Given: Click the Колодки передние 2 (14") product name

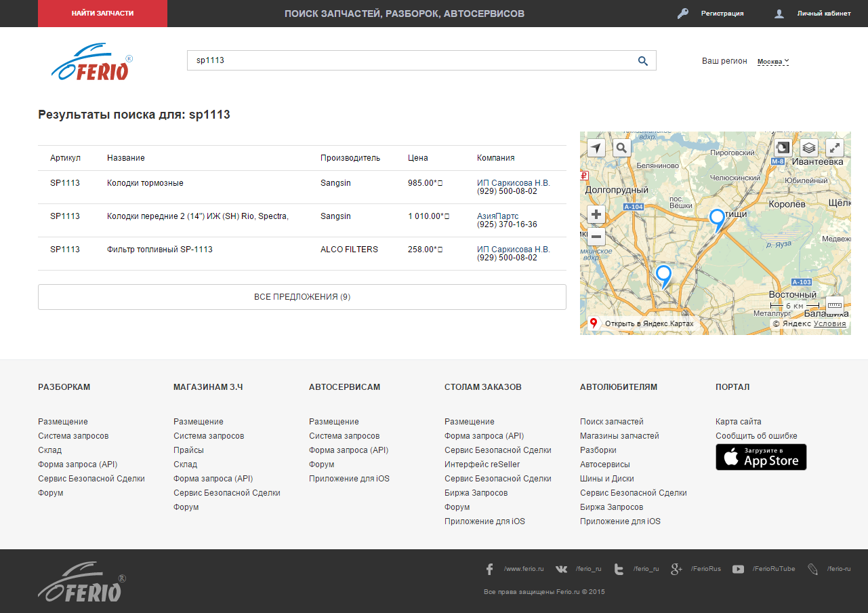Looking at the screenshot, I should click(x=198, y=216).
